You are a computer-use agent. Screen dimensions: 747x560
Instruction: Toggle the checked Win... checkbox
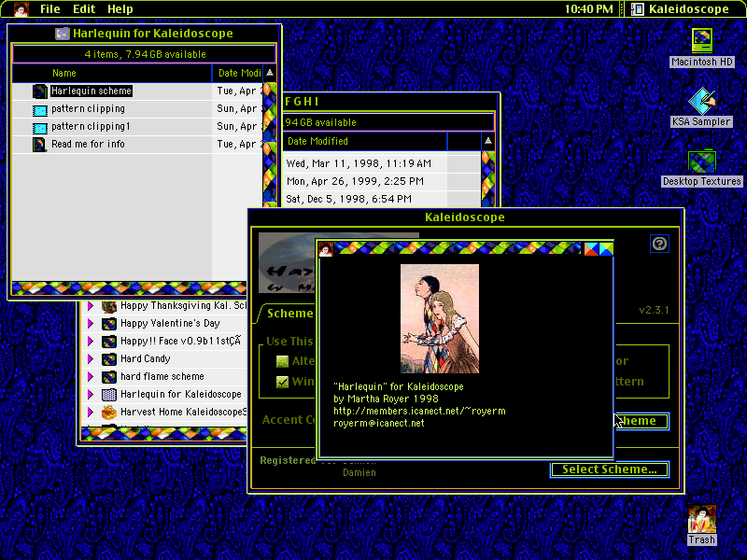282,382
